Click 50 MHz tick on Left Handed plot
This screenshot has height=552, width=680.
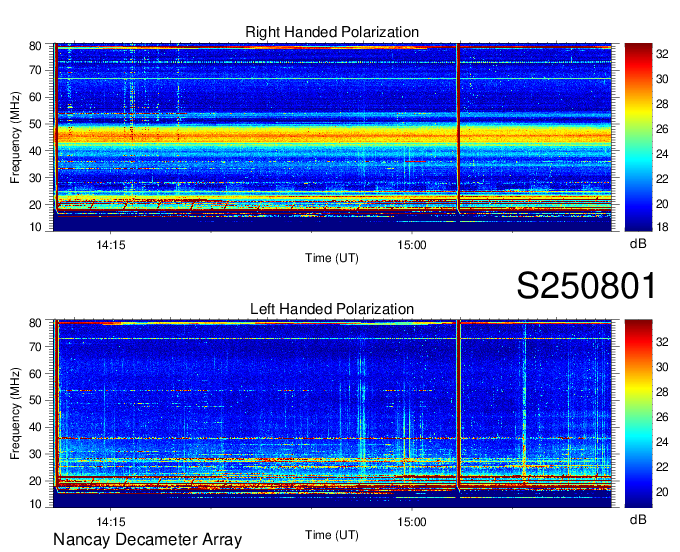[x=35, y=401]
